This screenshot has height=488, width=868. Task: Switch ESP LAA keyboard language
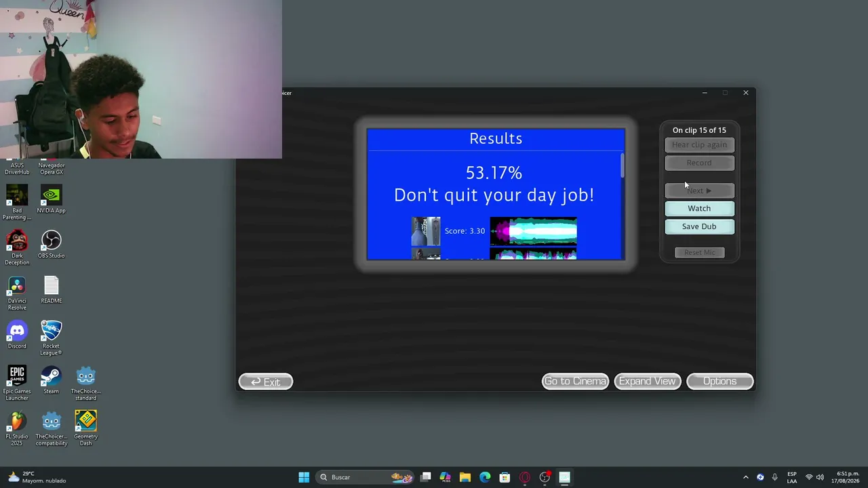(x=792, y=477)
